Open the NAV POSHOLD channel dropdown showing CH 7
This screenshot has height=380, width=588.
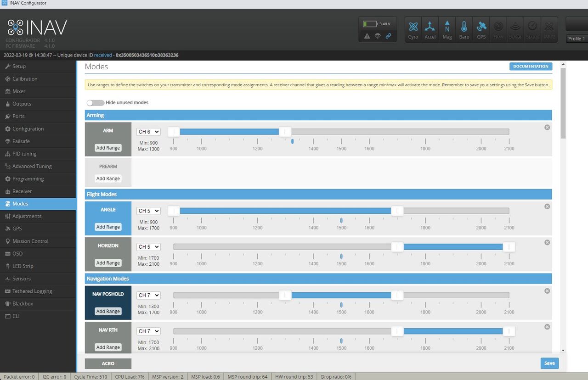(x=148, y=295)
